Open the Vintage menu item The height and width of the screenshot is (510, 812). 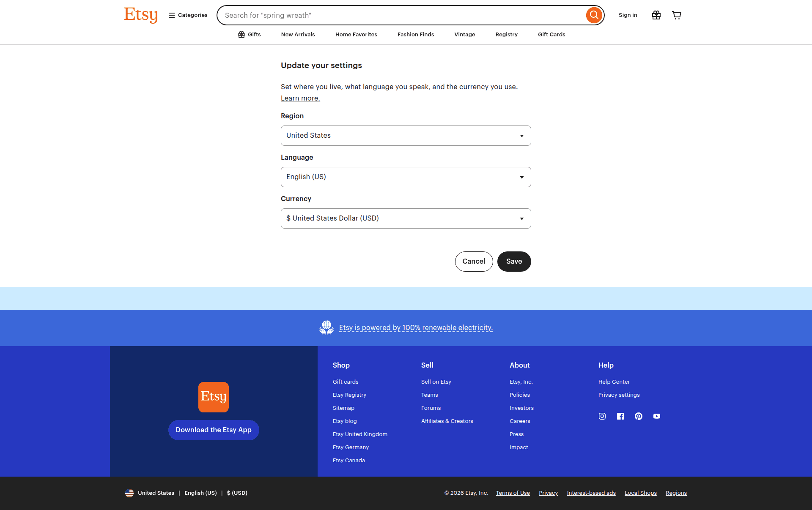click(x=465, y=35)
